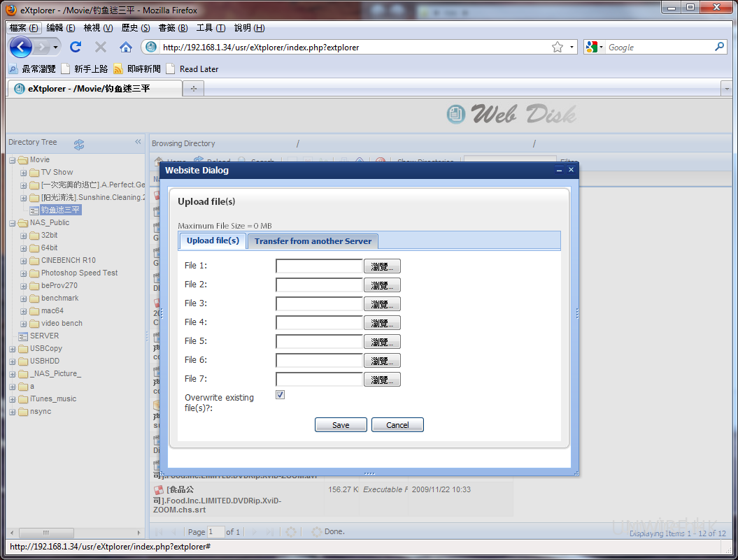Collapse the NAS_Public tree node
Viewport: 738px width, 560px height.
(x=13, y=223)
